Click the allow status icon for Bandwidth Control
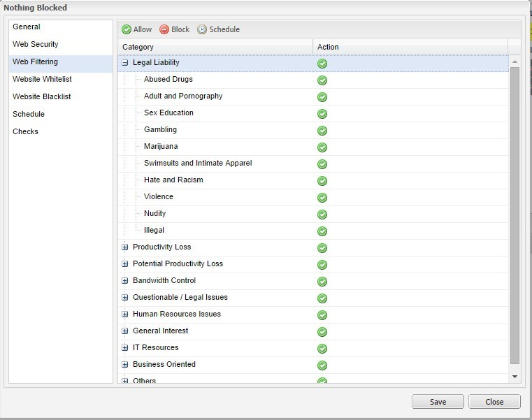The height and width of the screenshot is (420, 532). pos(322,282)
